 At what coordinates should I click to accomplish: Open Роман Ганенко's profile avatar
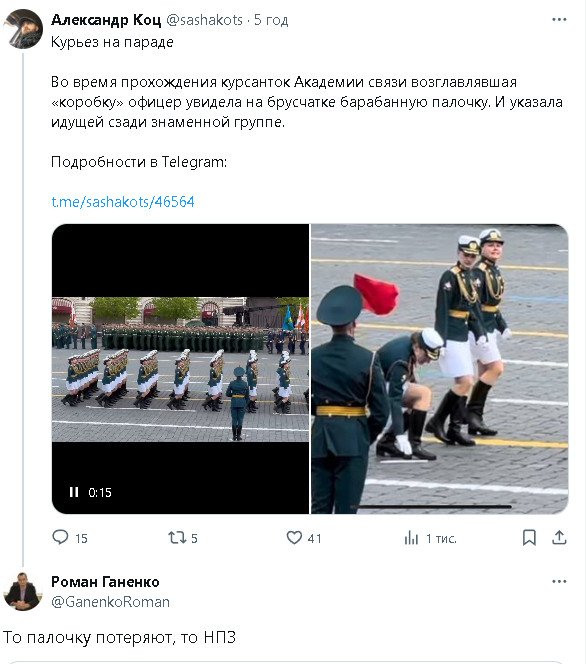pos(23,591)
